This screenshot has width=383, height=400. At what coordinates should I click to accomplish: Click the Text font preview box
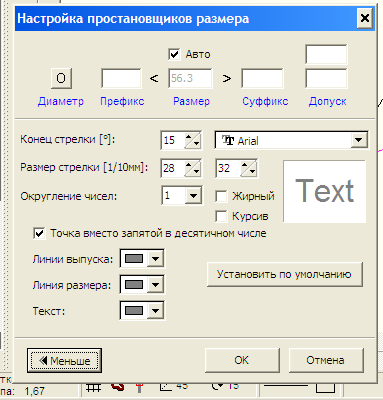pos(324,191)
